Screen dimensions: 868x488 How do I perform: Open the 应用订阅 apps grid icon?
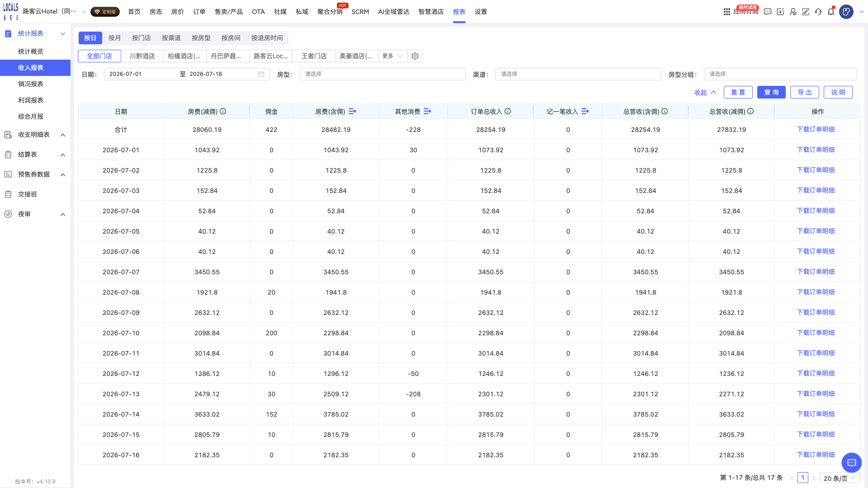tap(727, 12)
